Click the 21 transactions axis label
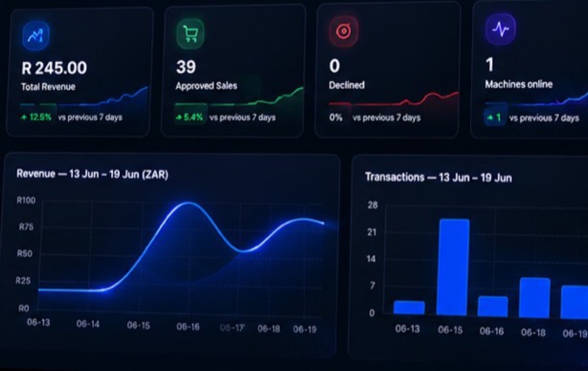588x371 pixels. (x=372, y=232)
